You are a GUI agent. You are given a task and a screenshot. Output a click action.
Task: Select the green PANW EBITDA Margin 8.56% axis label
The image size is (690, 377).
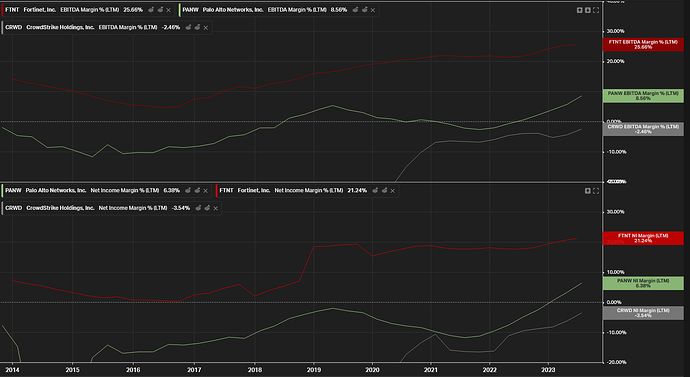tap(643, 96)
